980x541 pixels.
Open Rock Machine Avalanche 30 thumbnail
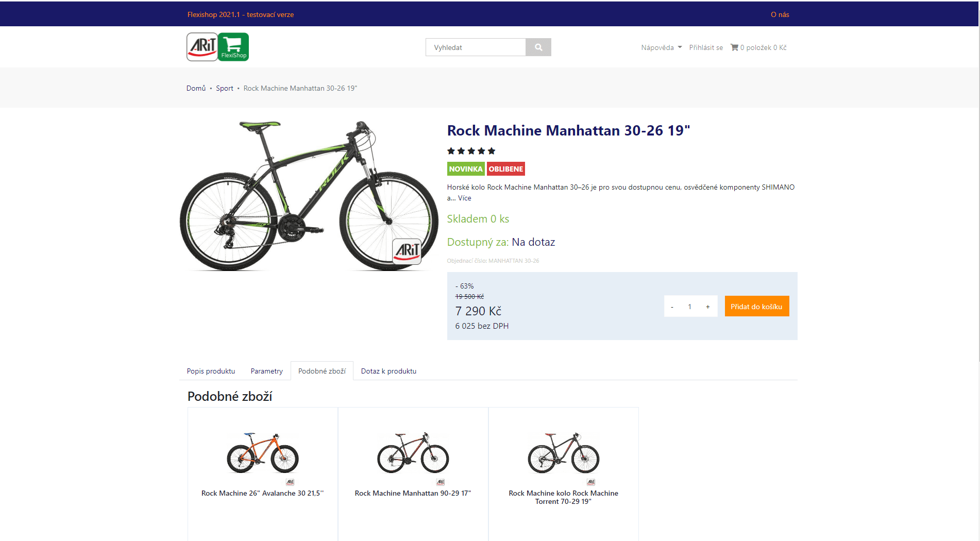coord(263,453)
